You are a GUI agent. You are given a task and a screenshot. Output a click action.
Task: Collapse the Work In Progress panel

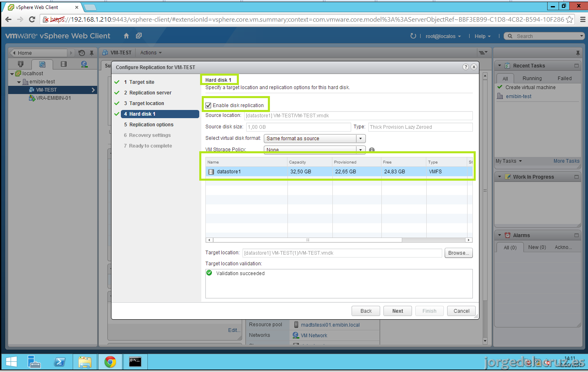point(499,177)
